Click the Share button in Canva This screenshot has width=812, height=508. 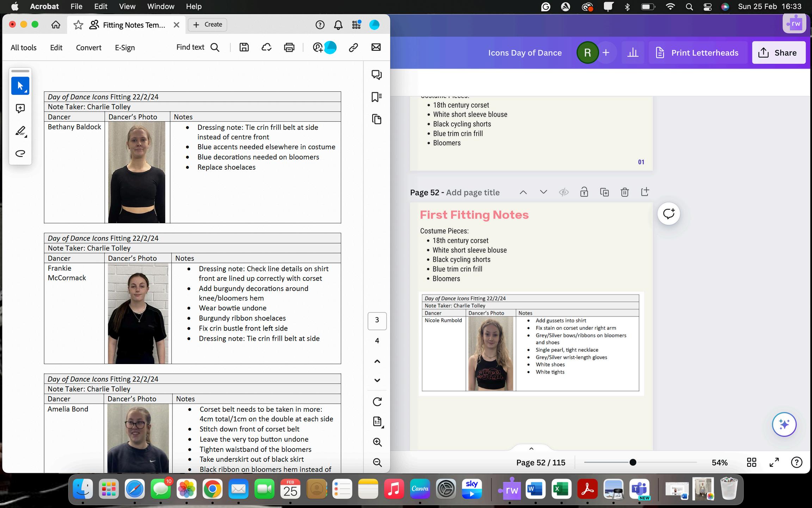(779, 53)
